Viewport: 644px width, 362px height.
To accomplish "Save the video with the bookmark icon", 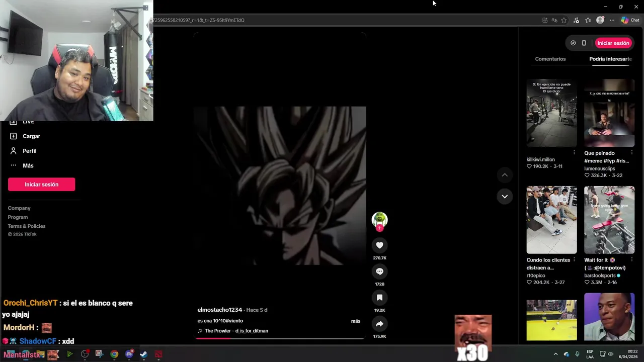I will click(379, 298).
